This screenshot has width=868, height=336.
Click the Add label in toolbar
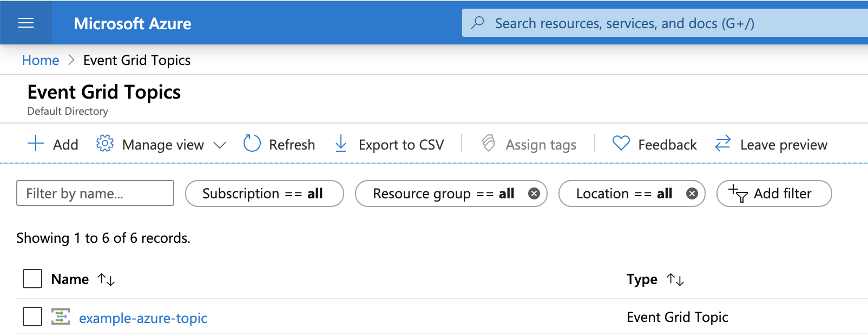point(65,145)
